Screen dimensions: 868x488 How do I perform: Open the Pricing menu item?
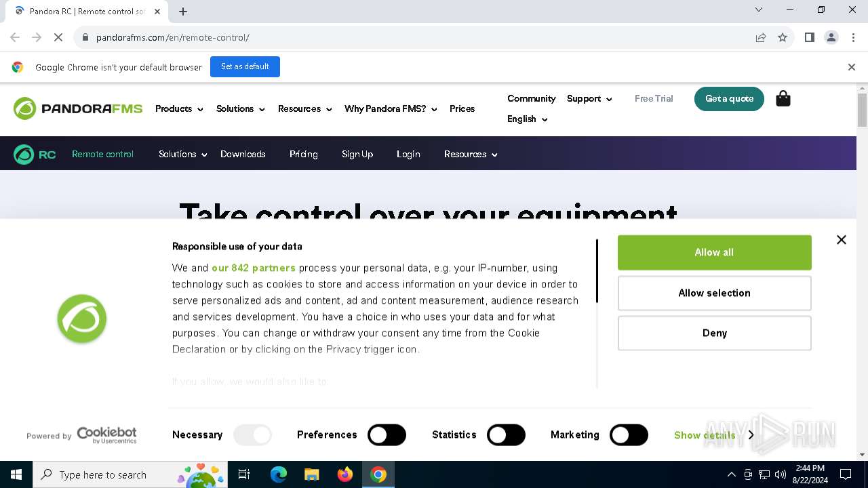pos(303,154)
